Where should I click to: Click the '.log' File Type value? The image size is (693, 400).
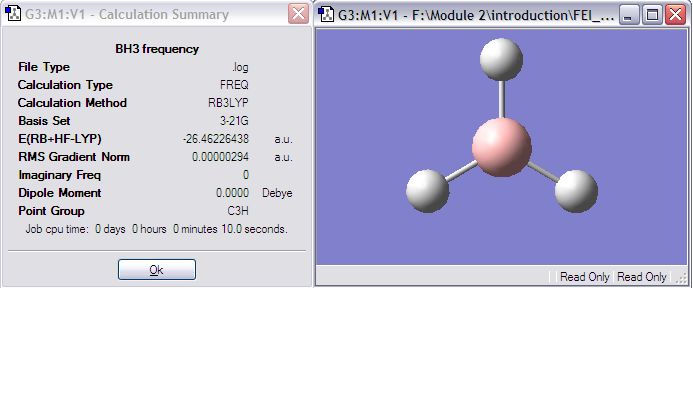pos(240,67)
